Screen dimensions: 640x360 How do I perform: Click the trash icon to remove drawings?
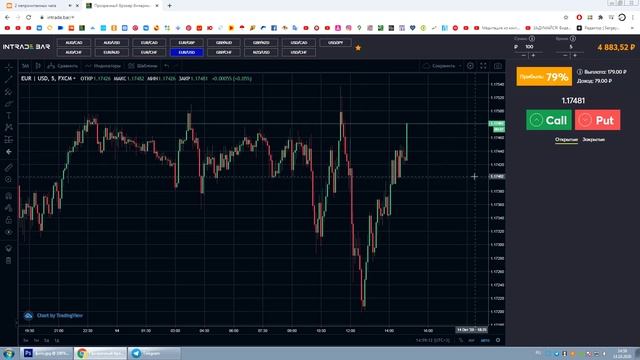[9, 260]
